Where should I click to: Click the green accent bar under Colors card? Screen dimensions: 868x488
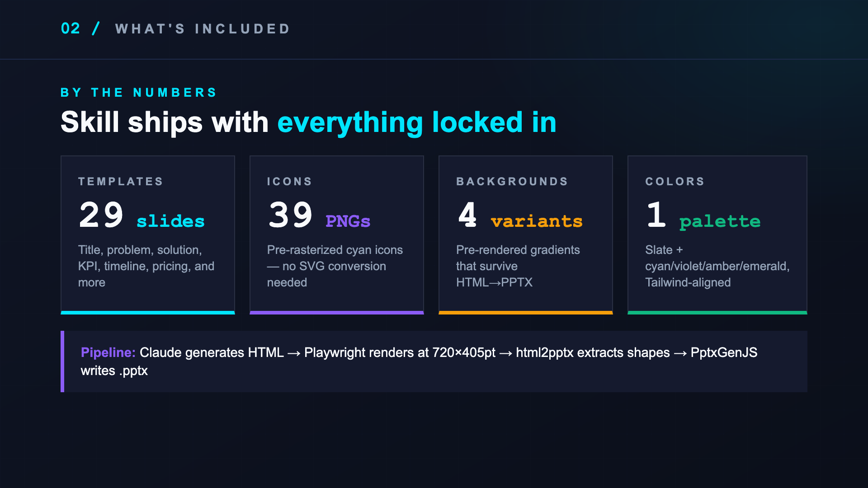coord(717,313)
